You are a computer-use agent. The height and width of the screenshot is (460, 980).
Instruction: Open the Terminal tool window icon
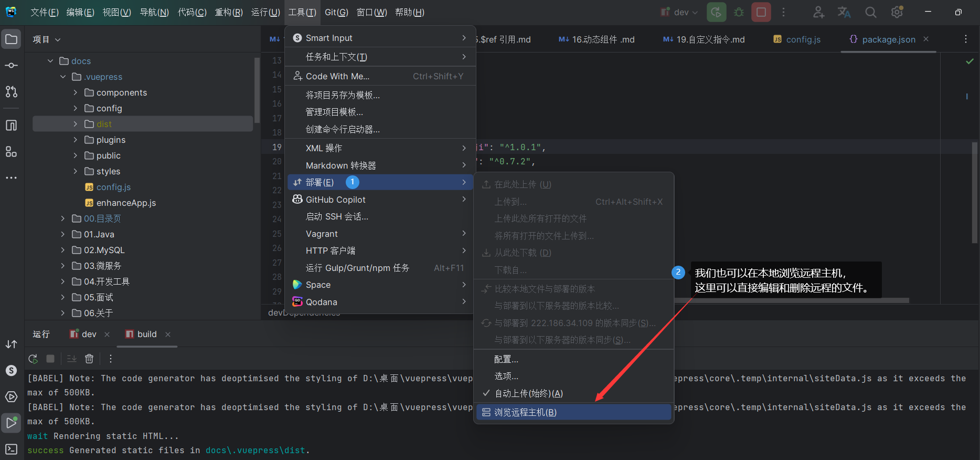pos(12,449)
